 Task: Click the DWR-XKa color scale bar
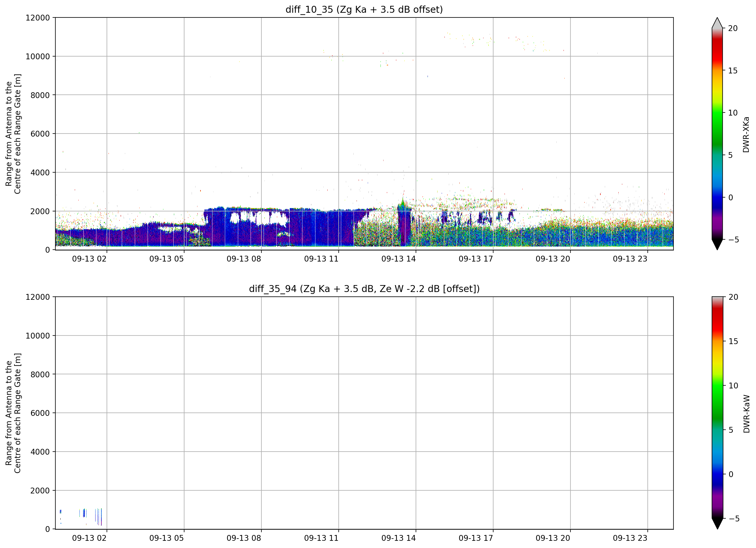717,134
